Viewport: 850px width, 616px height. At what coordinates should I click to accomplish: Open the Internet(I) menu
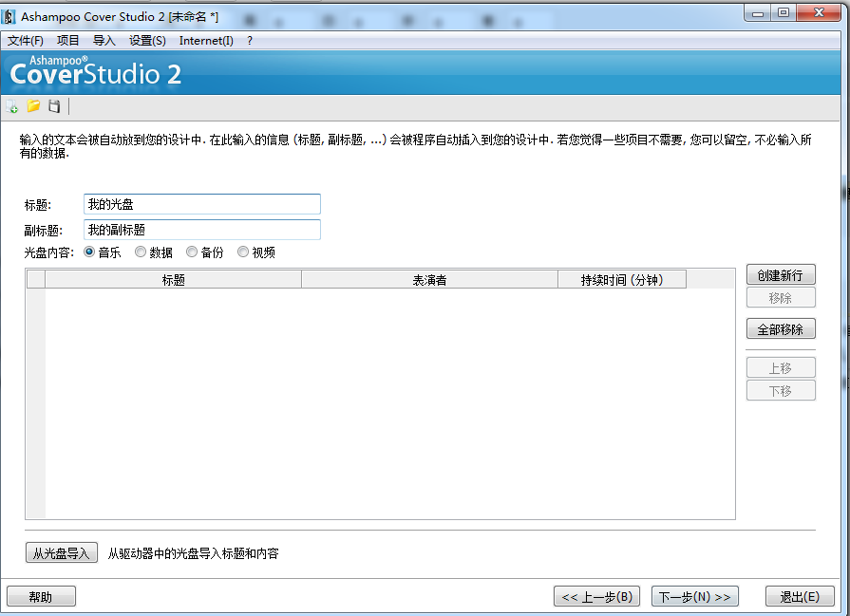pyautogui.click(x=206, y=41)
